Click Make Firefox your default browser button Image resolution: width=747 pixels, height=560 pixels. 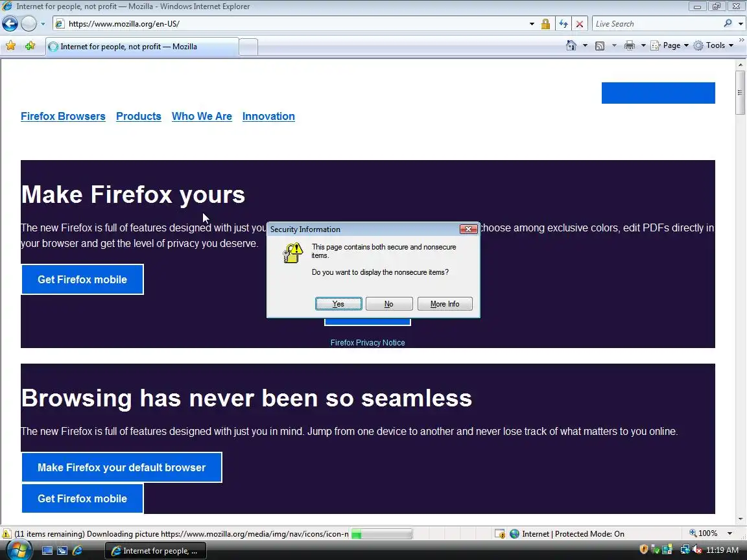(x=121, y=467)
